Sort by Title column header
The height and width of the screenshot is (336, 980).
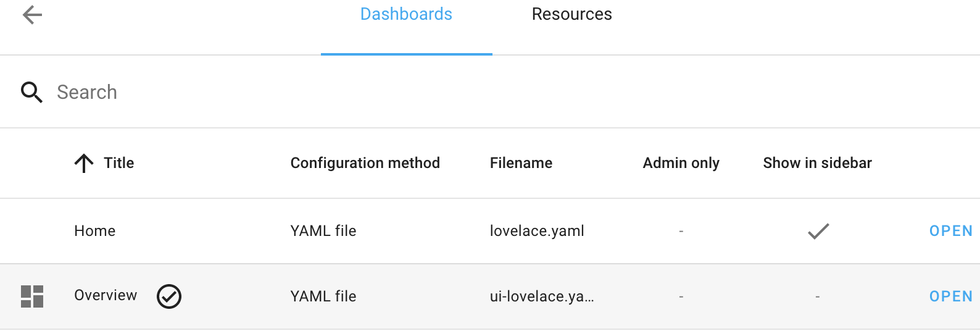119,163
